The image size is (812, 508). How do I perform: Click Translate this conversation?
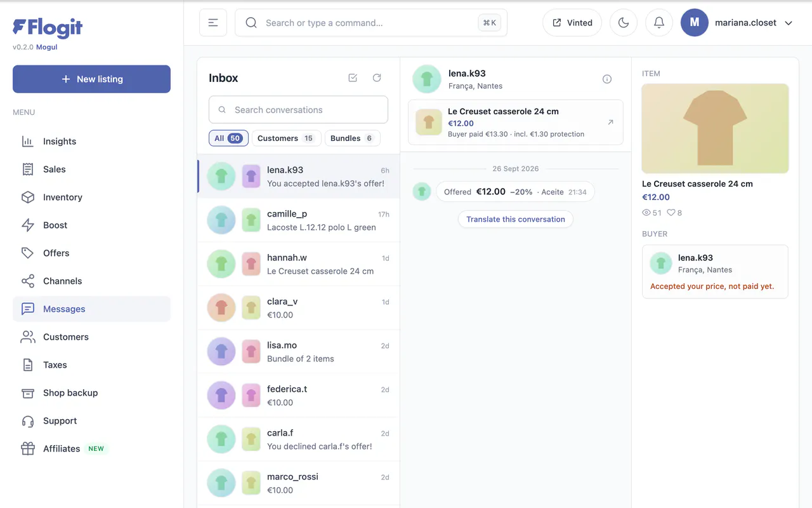(x=516, y=219)
